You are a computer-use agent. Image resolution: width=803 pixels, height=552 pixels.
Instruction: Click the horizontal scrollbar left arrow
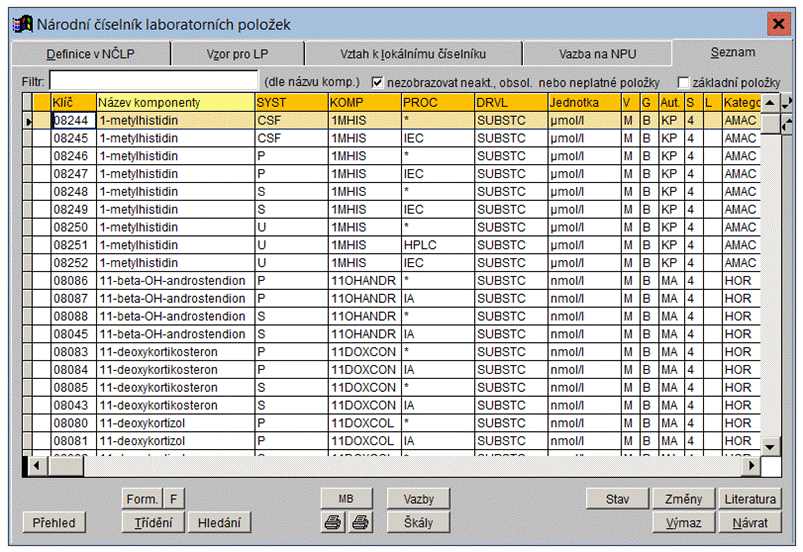tap(36, 466)
